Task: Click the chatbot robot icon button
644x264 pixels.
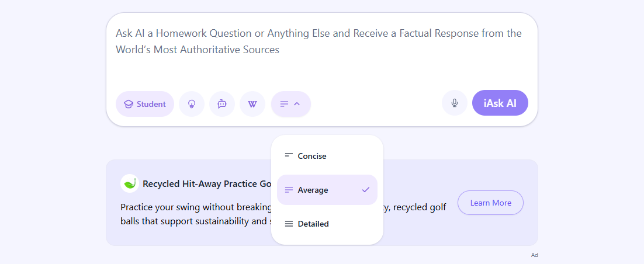Action: (221, 104)
